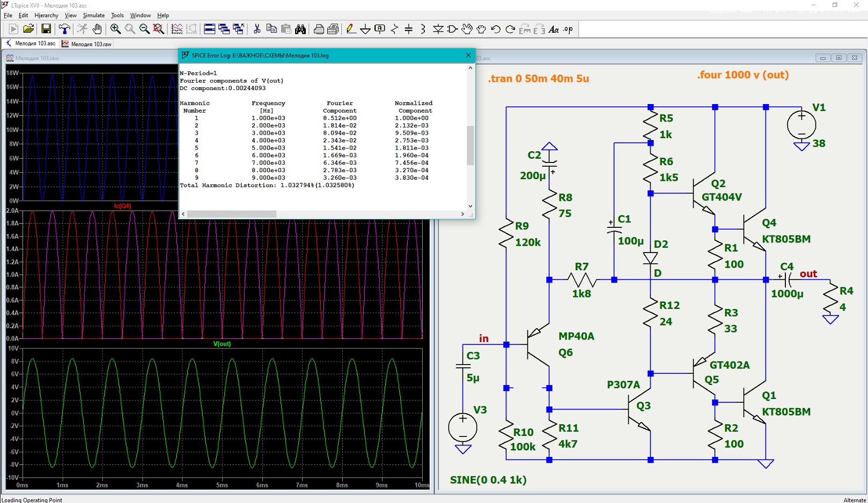Click the Find binoculars icon
The image size is (868, 503).
click(x=300, y=29)
